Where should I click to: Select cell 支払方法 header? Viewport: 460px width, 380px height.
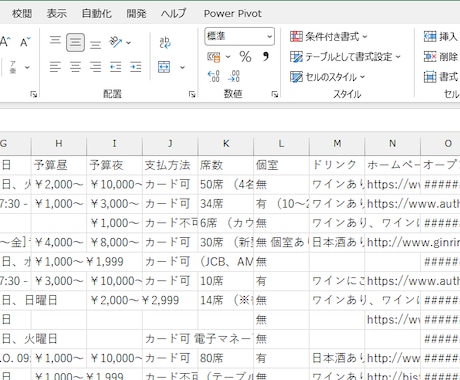(170, 165)
